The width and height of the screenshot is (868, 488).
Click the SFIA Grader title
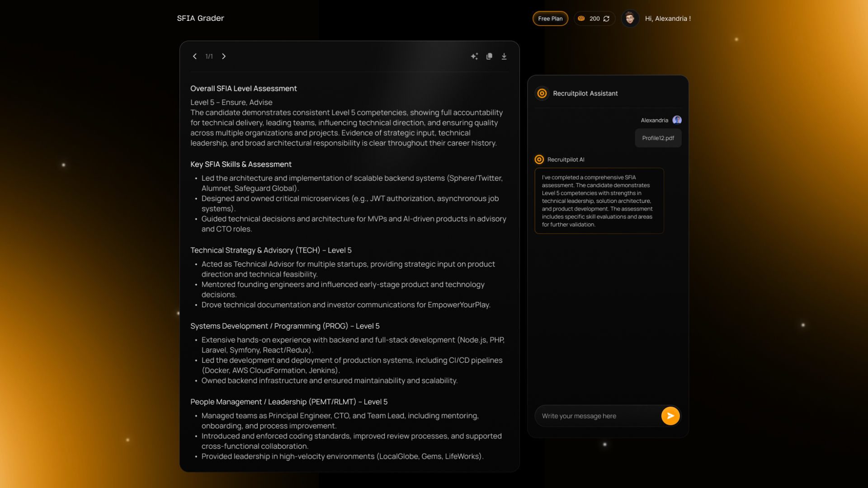(200, 18)
